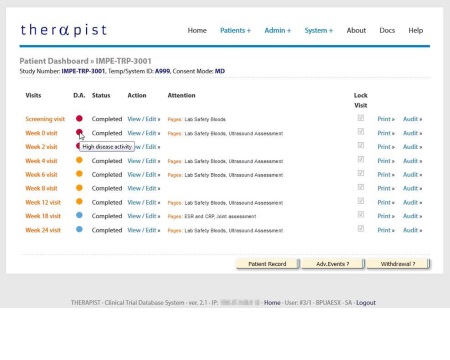450x360 pixels.
Task: Open the Week 12 visit link
Action: 43,202
